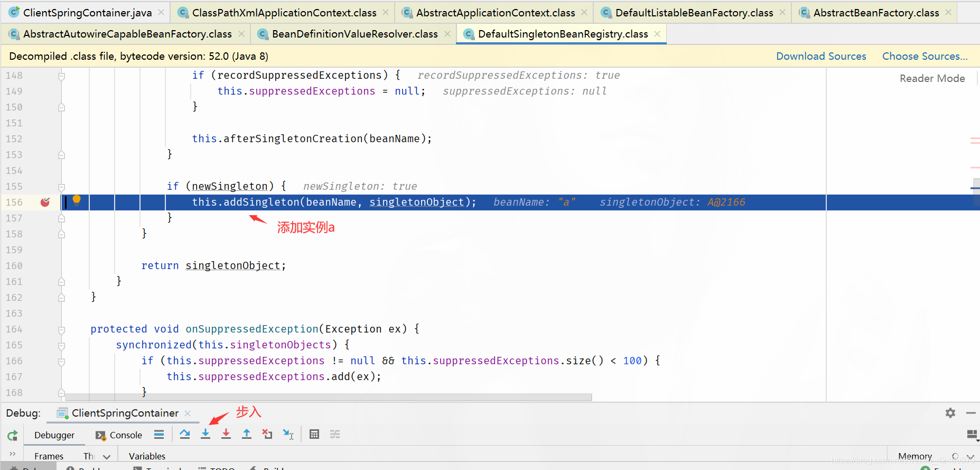
Task: Click the Download Sources link
Action: coord(821,56)
